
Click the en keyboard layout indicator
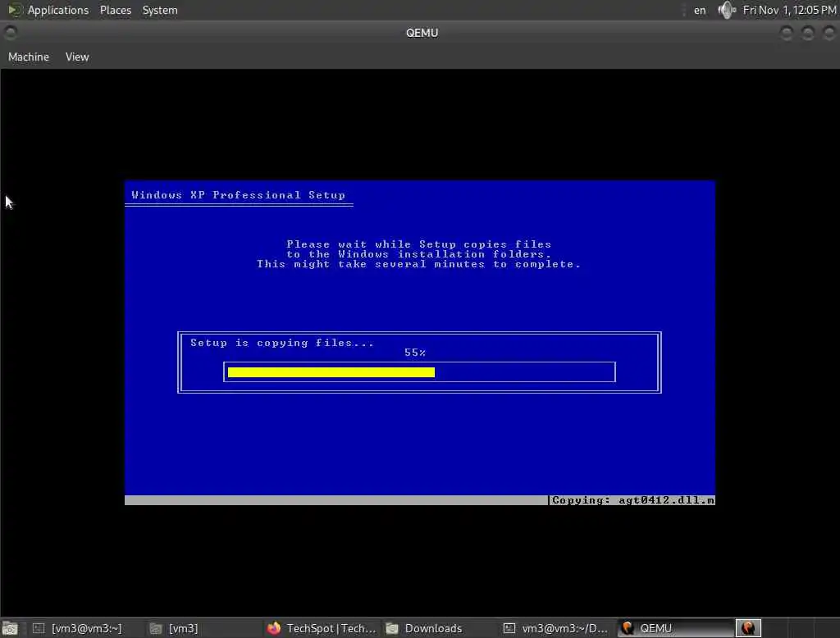point(700,10)
